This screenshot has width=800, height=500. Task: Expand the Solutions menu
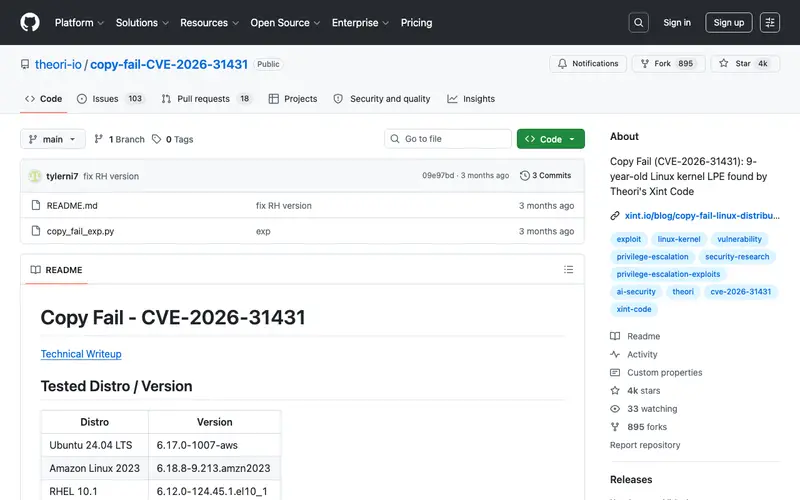(x=142, y=22)
